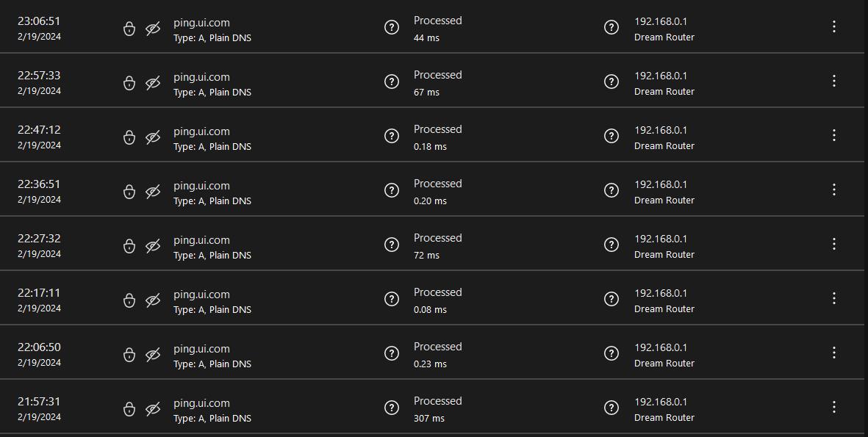868x437 pixels.
Task: Click crossed-eye icon in the 22:57:33 row
Action: tap(153, 83)
